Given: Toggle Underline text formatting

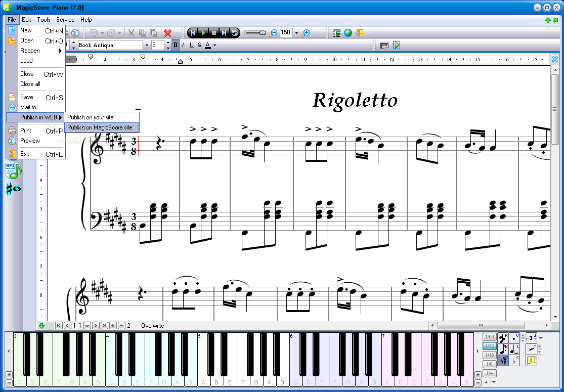Looking at the screenshot, I should click(191, 46).
